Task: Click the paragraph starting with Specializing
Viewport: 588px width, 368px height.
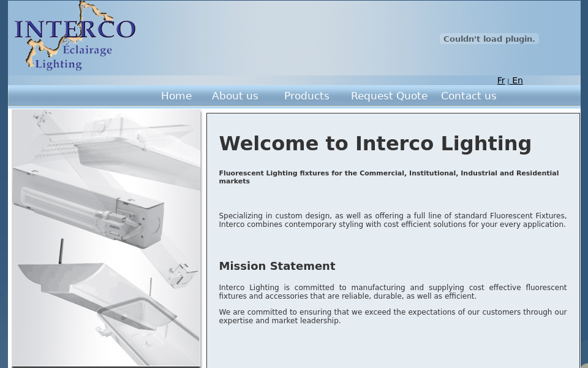Action: pos(393,220)
